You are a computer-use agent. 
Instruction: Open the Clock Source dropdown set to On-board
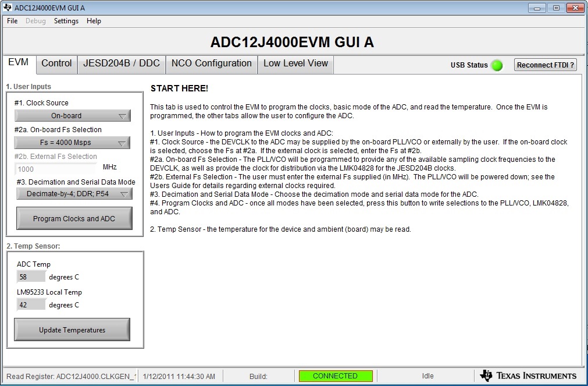(x=72, y=116)
